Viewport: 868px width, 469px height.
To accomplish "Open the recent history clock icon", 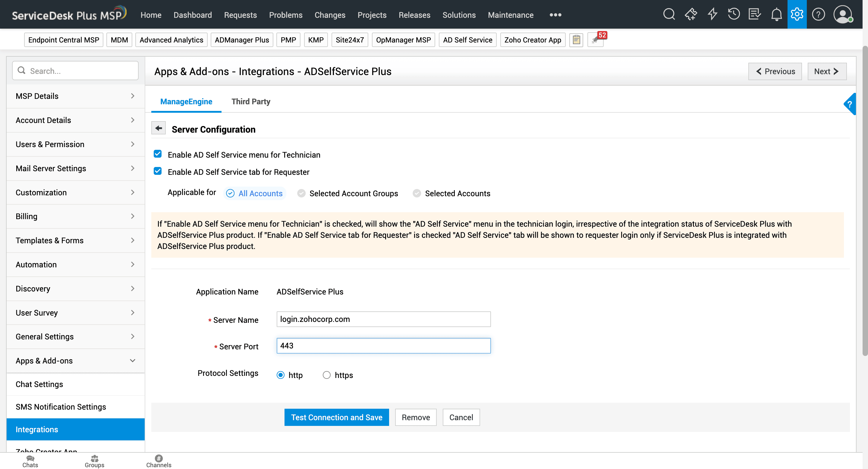I will [733, 14].
